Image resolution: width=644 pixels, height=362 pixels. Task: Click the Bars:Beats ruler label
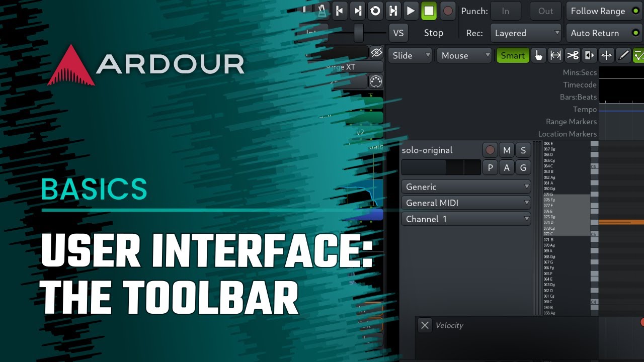tap(578, 97)
